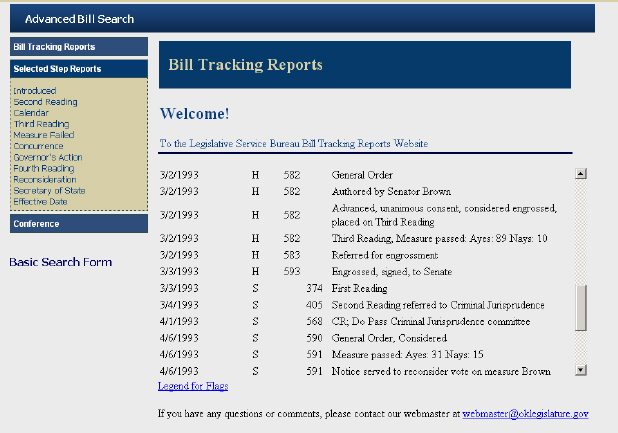618x433 pixels.
Task: Open the Secretary of State report
Action: (x=49, y=190)
